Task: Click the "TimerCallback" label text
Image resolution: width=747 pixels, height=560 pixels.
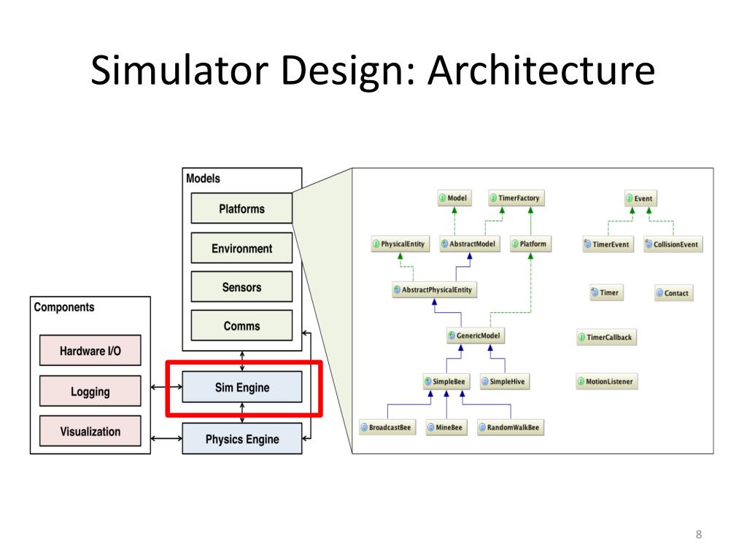Action: (609, 337)
